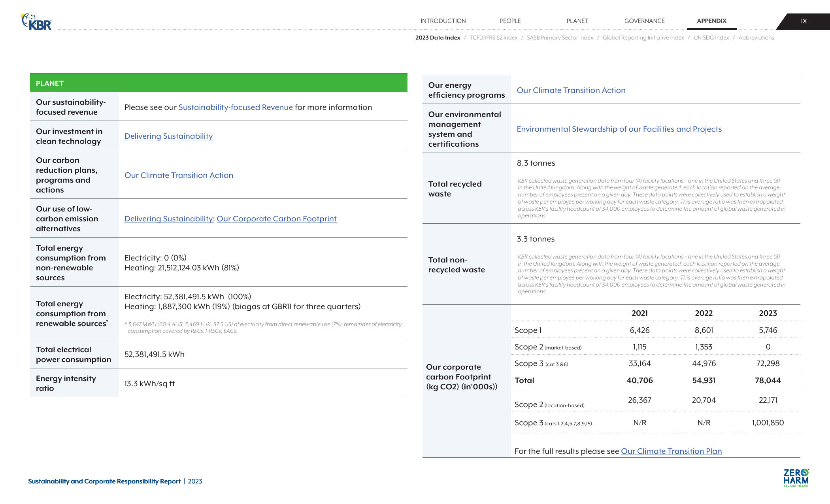The height and width of the screenshot is (504, 830).
Task: Open Delivering Sustainability in clean technology row
Action: click(x=168, y=136)
